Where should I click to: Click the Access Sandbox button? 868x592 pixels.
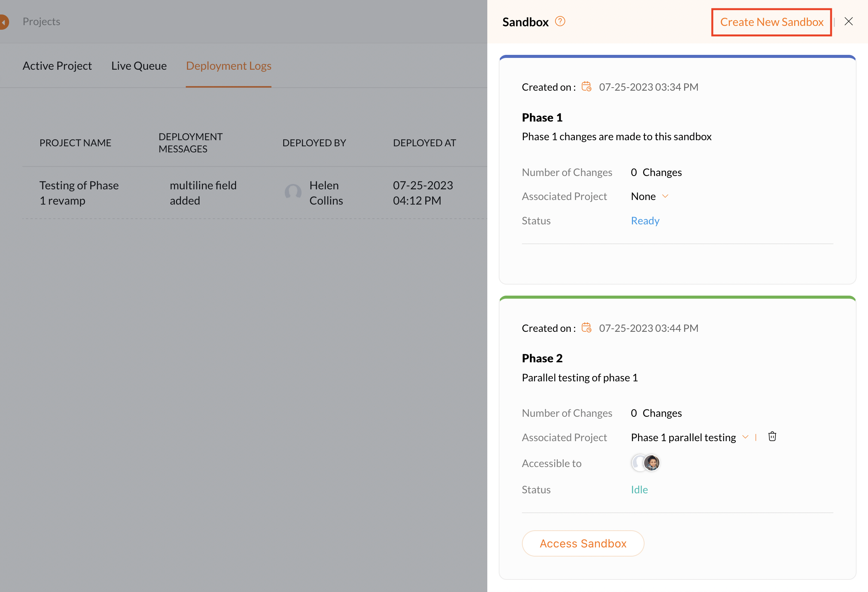[583, 543]
